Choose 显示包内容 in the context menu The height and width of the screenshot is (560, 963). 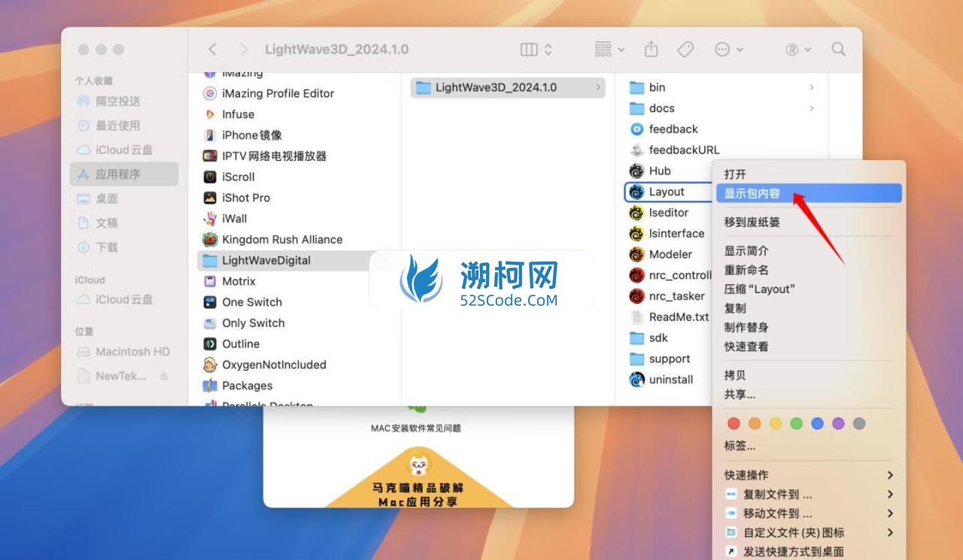click(x=808, y=193)
